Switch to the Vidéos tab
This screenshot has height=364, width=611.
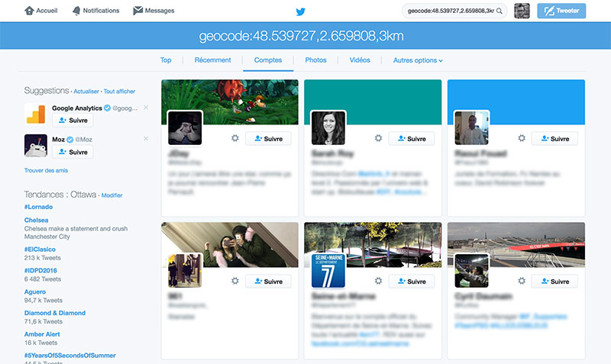pos(360,60)
